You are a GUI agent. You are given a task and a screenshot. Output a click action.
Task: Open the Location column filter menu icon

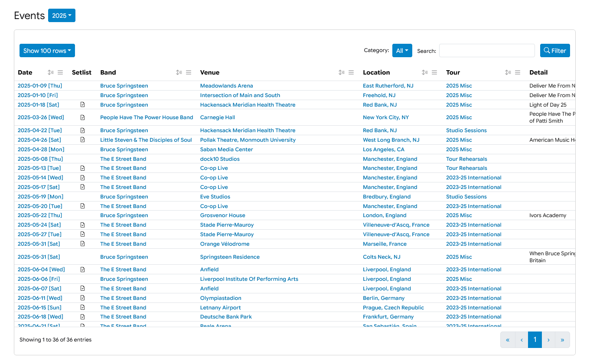(434, 72)
